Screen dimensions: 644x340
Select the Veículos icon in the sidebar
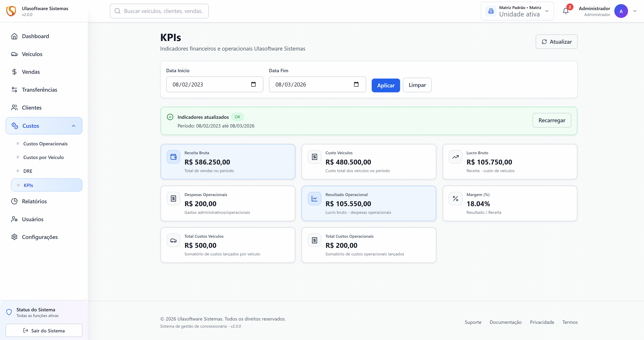point(14,54)
